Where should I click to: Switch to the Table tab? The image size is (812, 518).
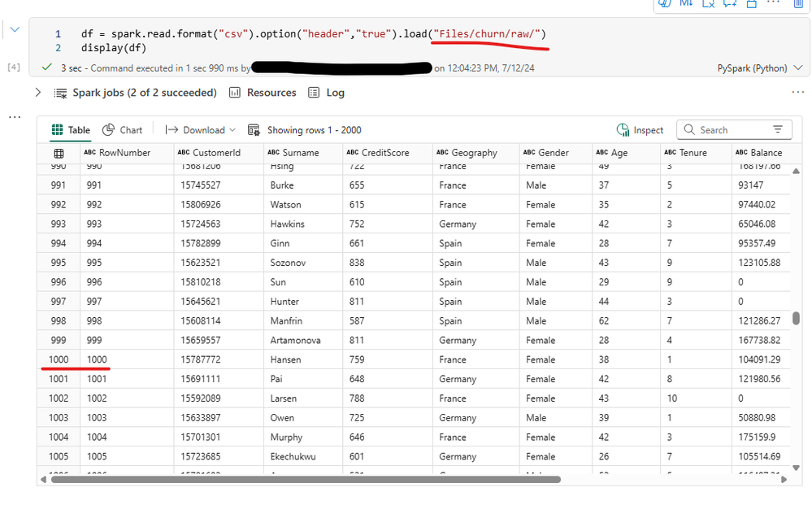tap(71, 130)
